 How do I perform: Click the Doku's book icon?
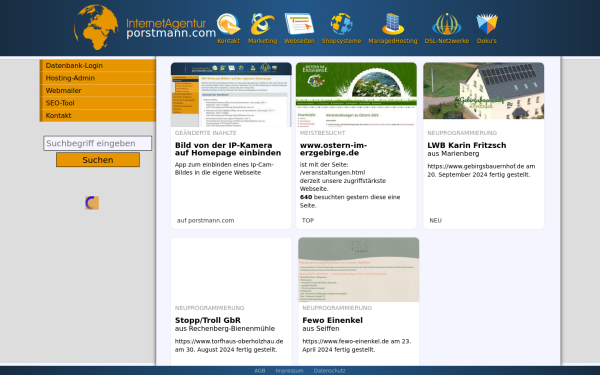click(x=487, y=24)
